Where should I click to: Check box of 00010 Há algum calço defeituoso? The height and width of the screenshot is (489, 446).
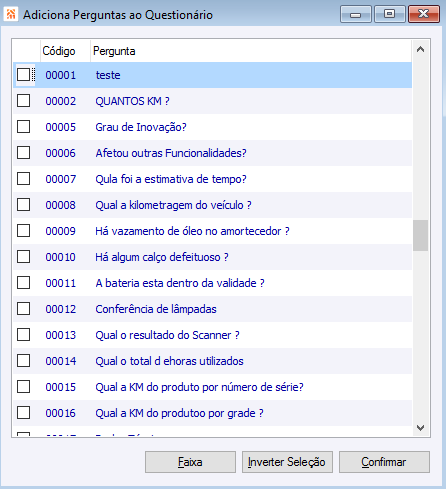(23, 257)
